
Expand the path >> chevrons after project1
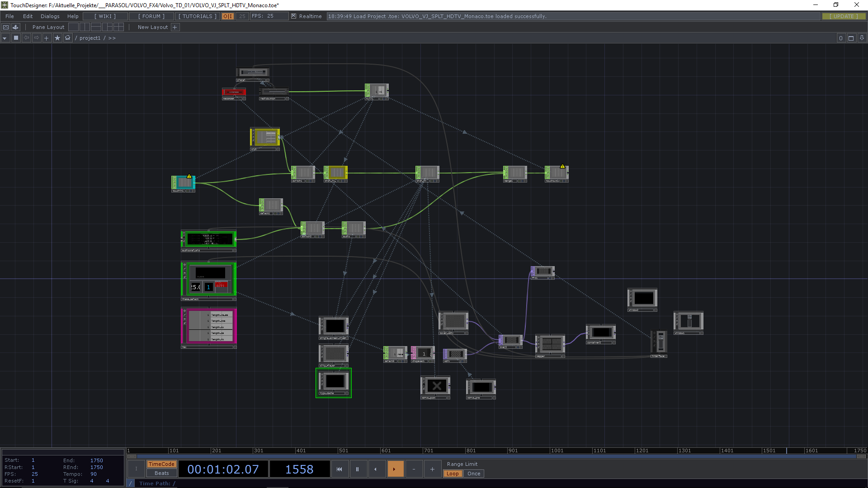pos(112,38)
